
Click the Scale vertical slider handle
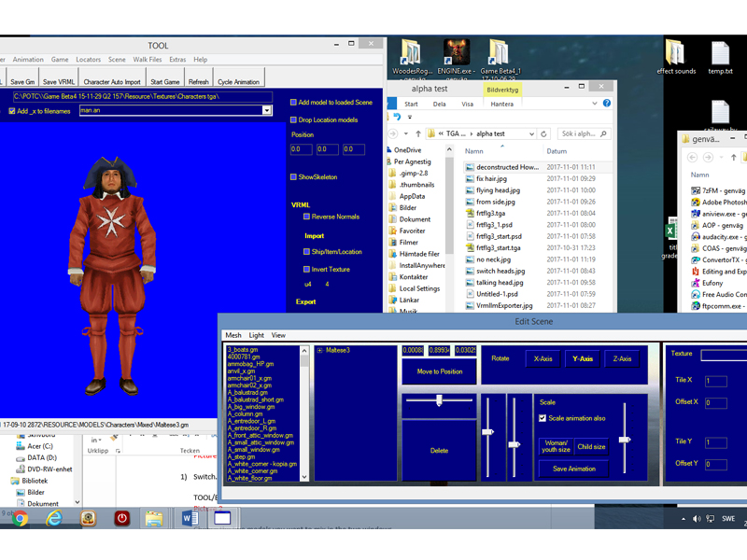(625, 440)
